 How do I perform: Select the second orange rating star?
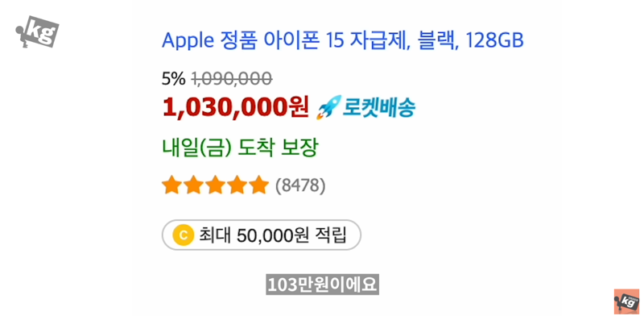tap(193, 185)
